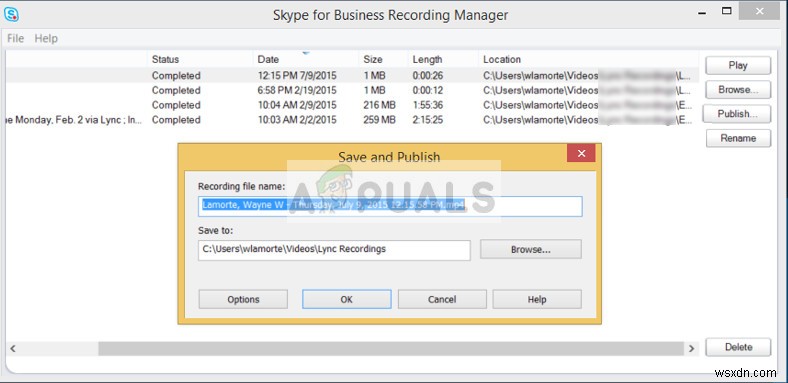Click the Save to path field
This screenshot has height=383, width=788.
pos(334,250)
